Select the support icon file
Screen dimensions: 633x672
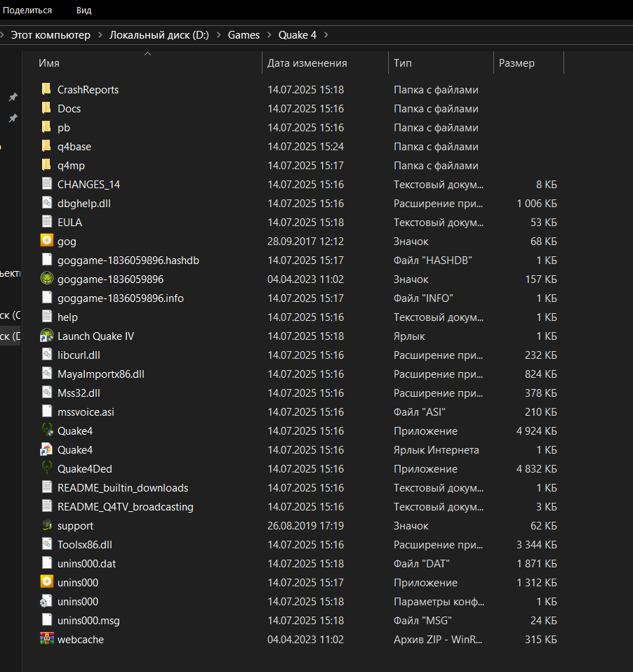[47, 525]
